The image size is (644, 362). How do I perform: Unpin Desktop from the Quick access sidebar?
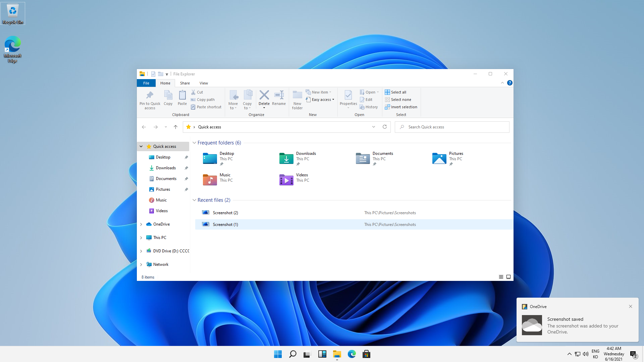coord(186,157)
